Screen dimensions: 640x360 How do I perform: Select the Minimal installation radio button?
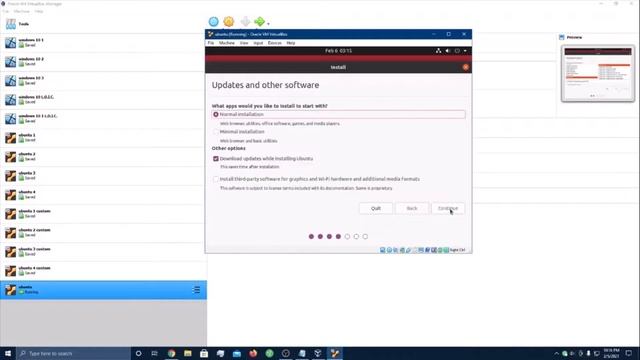[x=216, y=132]
